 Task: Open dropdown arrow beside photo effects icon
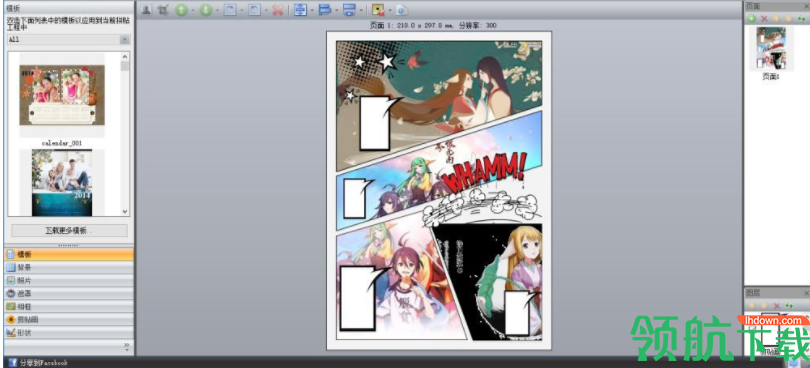click(390, 10)
